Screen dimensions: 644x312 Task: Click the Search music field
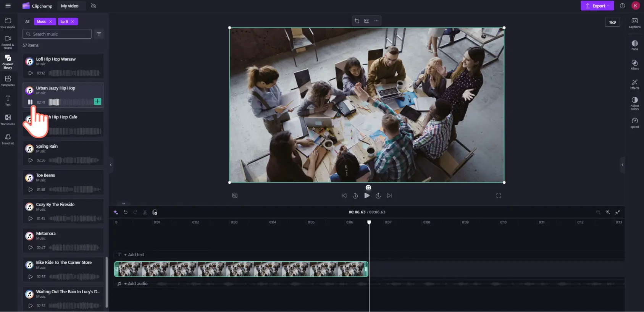[x=57, y=34]
